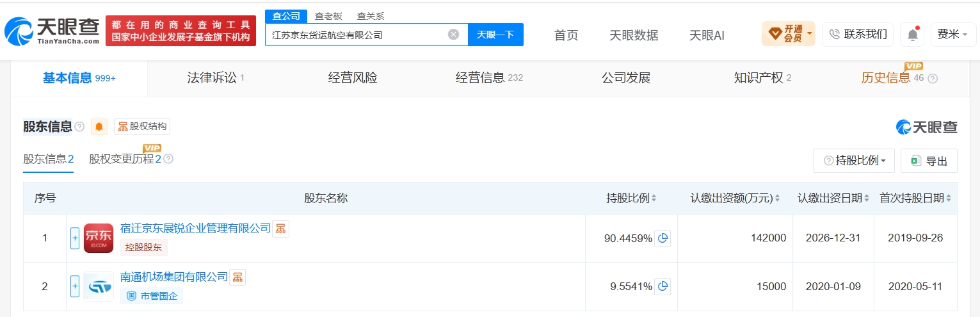The height and width of the screenshot is (317, 980).
Task: Click the date 2020-01-09
Action: tap(833, 286)
